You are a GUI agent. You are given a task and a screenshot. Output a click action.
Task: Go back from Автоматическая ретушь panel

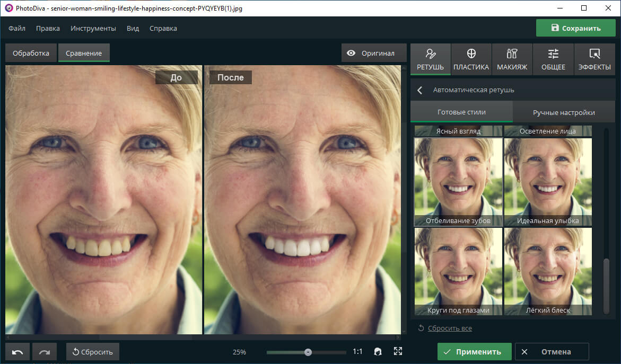coord(420,90)
